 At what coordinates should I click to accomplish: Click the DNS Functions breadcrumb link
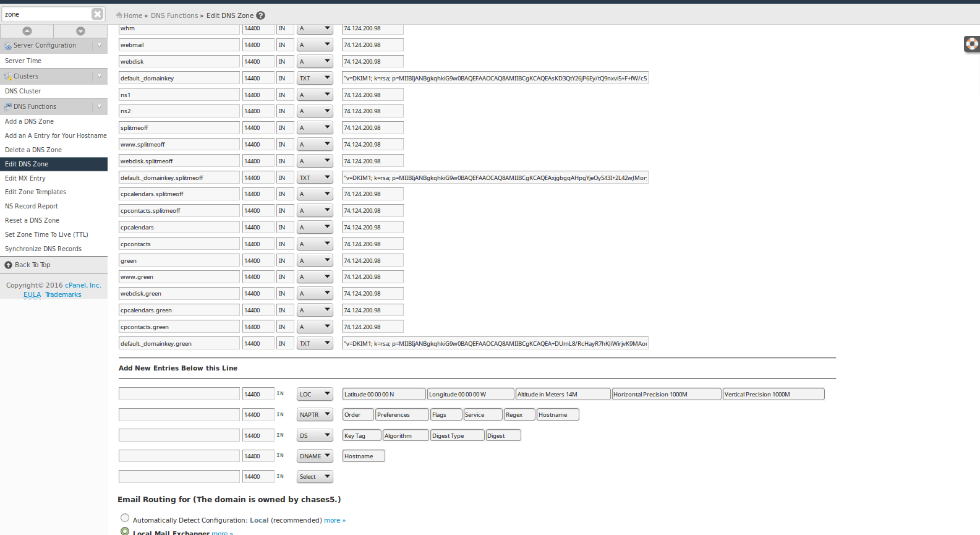(x=174, y=15)
